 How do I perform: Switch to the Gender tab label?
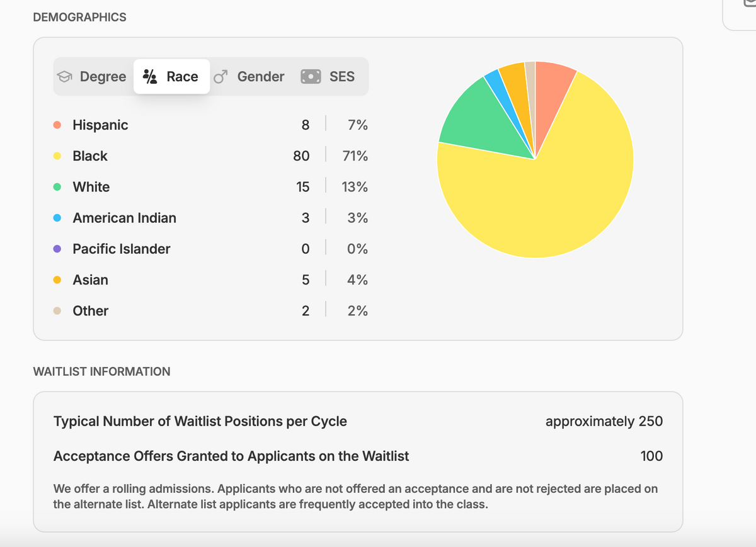pos(260,77)
